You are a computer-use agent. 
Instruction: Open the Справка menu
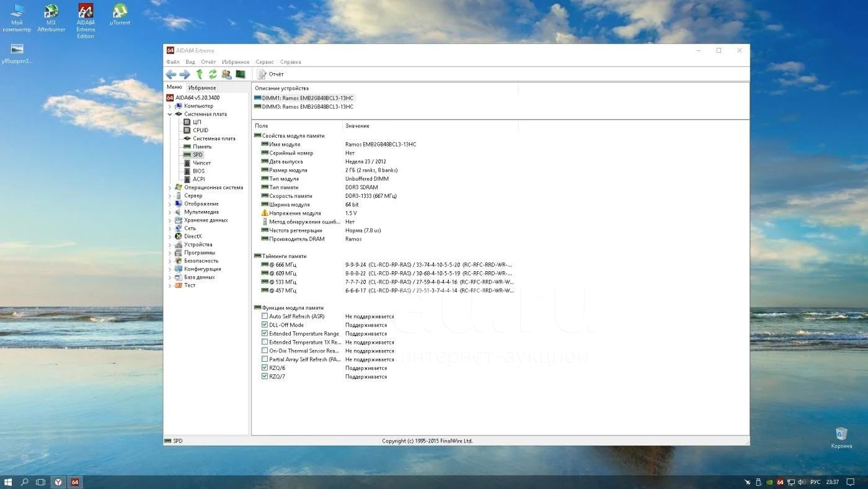click(291, 62)
